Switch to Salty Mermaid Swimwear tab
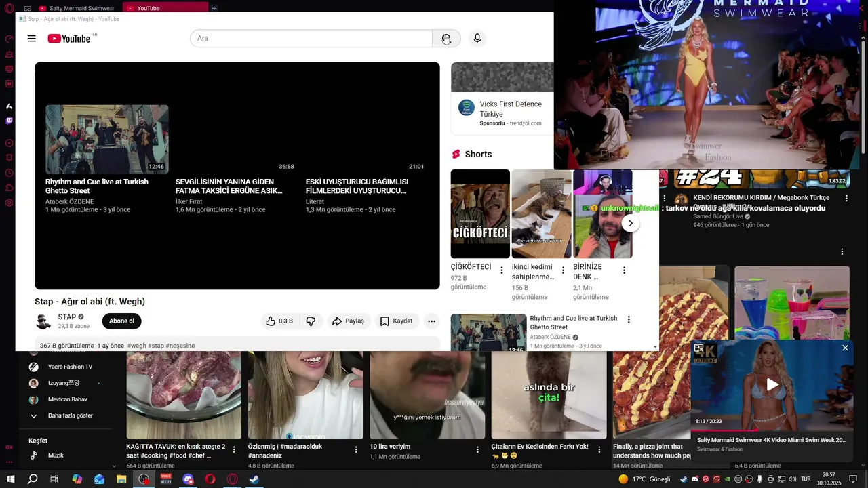 pyautogui.click(x=77, y=8)
